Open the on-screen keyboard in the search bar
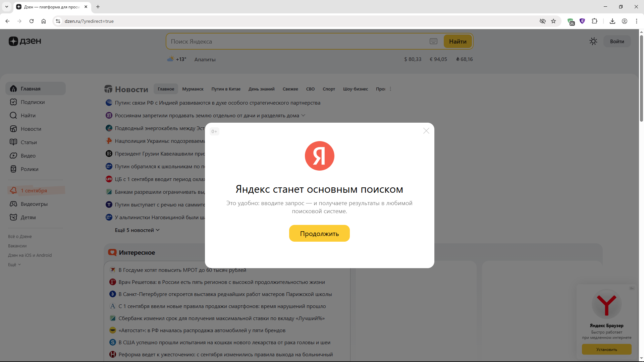 (x=433, y=41)
